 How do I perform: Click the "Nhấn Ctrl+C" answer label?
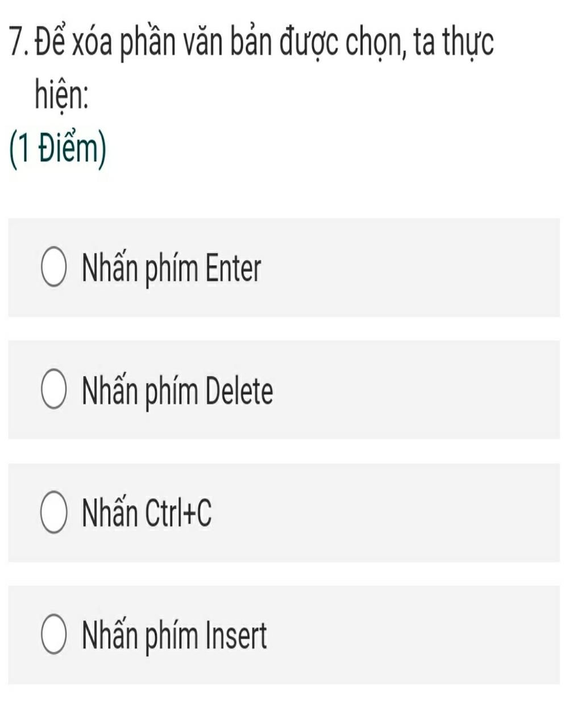(147, 514)
